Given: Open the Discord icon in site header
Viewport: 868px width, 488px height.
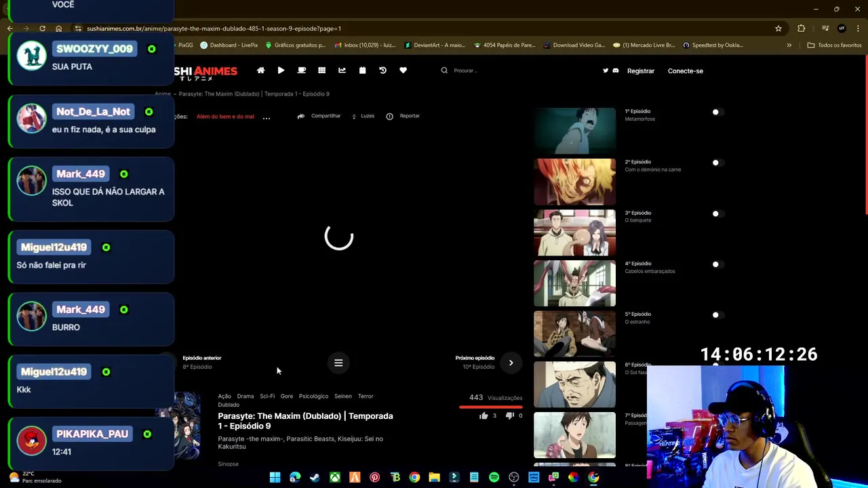Looking at the screenshot, I should 616,70.
